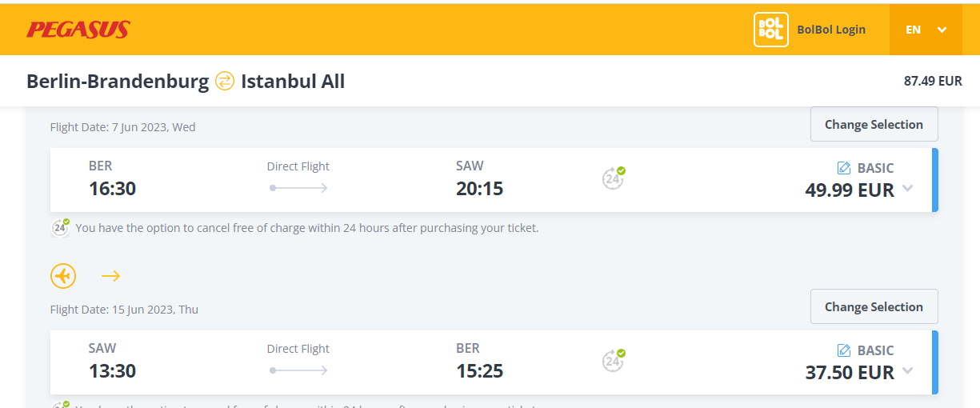The height and width of the screenshot is (408, 980).
Task: Click edit pencil icon beside 49.99 EUR BASIC
Action: coord(843,168)
